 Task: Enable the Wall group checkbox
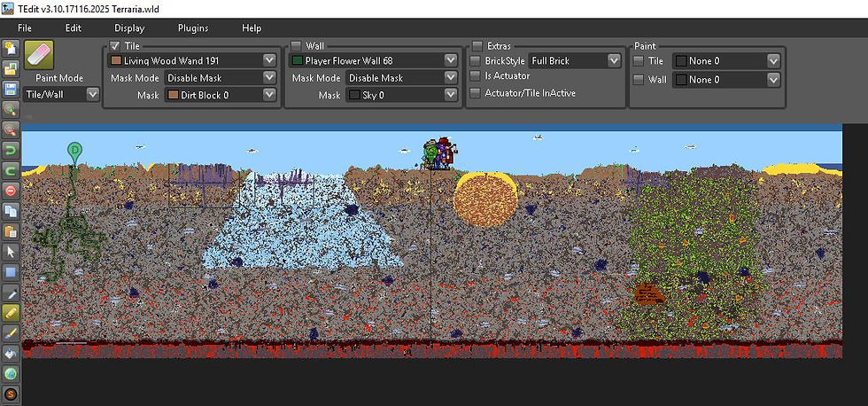pos(296,46)
